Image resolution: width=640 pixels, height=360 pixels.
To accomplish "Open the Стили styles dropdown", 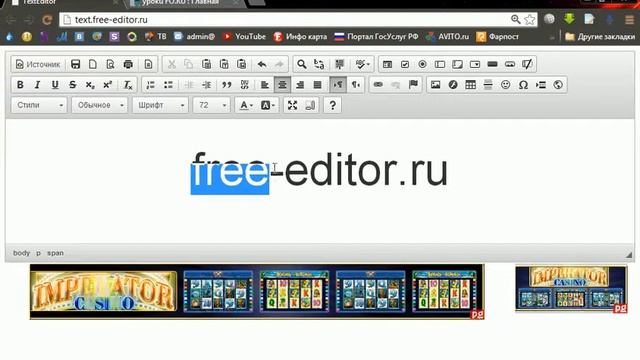I will point(39,105).
